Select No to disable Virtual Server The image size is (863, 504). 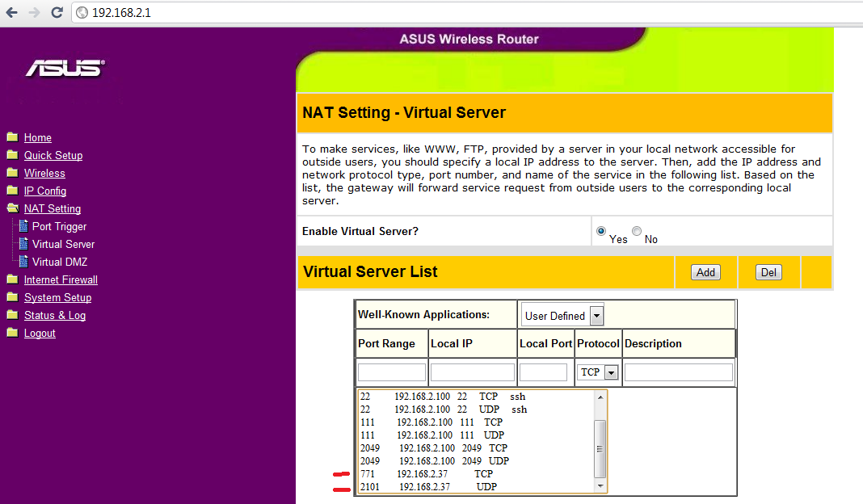tap(637, 232)
